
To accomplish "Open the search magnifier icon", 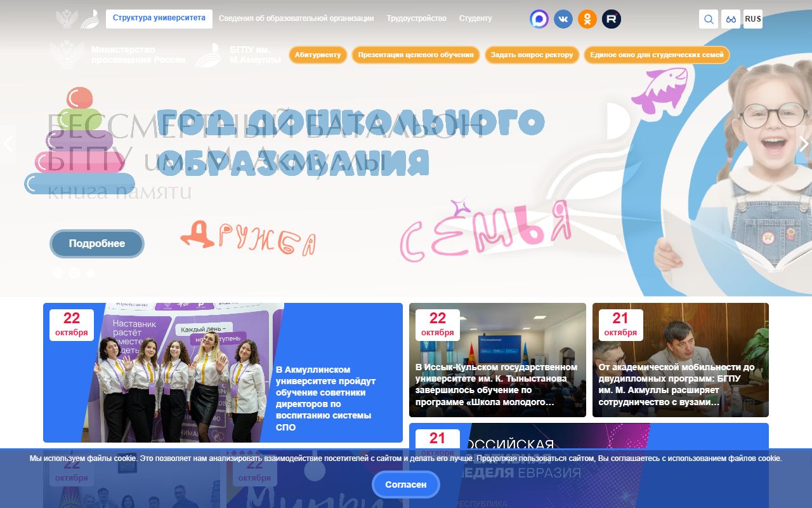I will [x=709, y=19].
